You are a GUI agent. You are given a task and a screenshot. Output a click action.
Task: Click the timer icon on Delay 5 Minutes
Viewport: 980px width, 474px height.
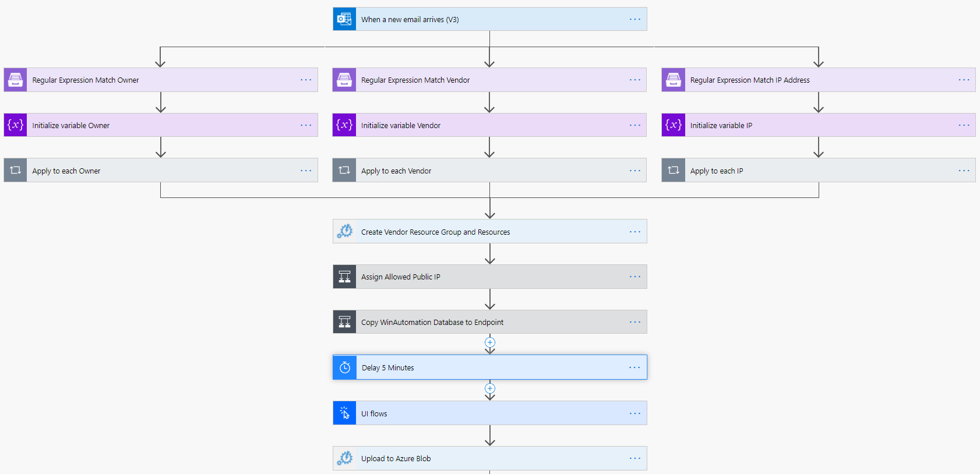(345, 367)
